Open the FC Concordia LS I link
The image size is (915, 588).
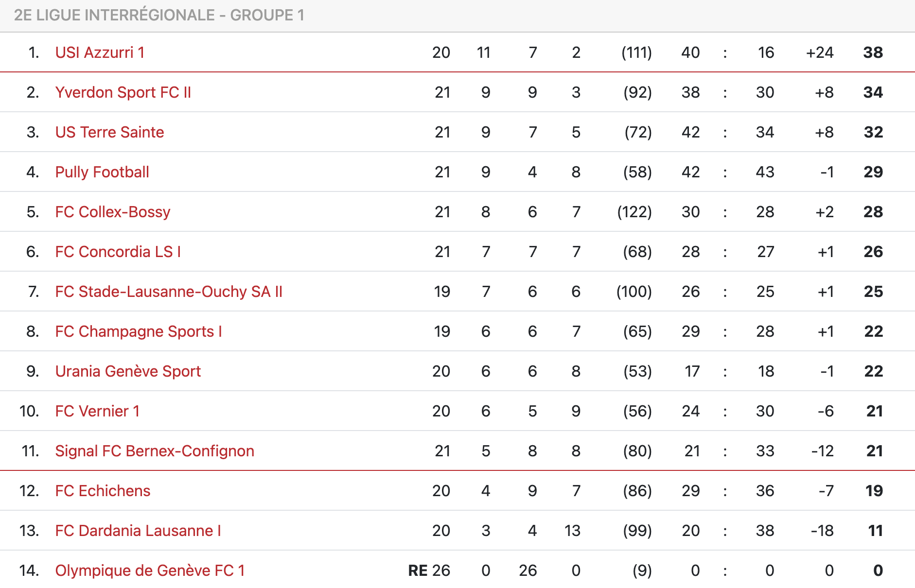click(118, 252)
